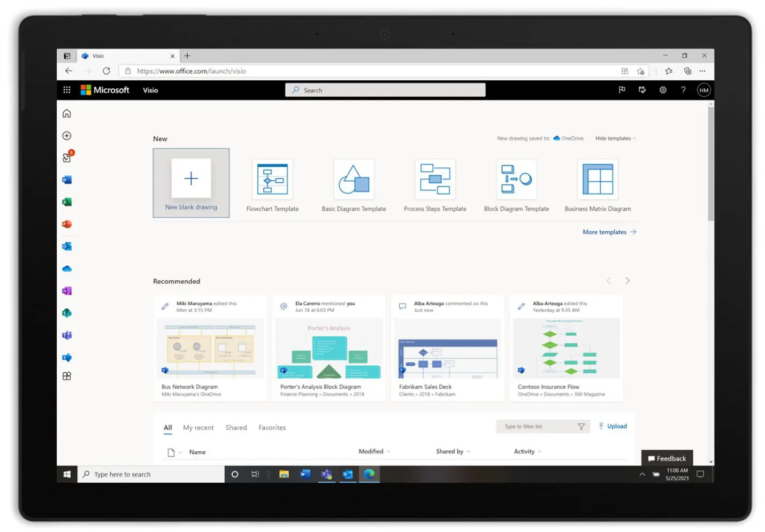The image size is (765, 532).
Task: Show next recommended files with right chevron
Action: point(628,281)
